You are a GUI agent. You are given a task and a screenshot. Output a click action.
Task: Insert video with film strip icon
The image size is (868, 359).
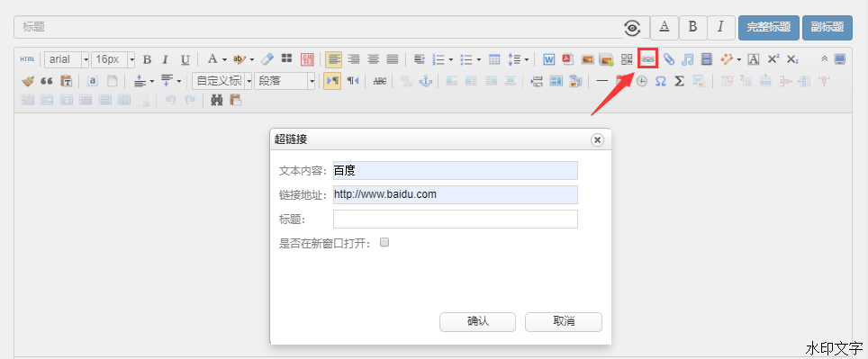[706, 59]
